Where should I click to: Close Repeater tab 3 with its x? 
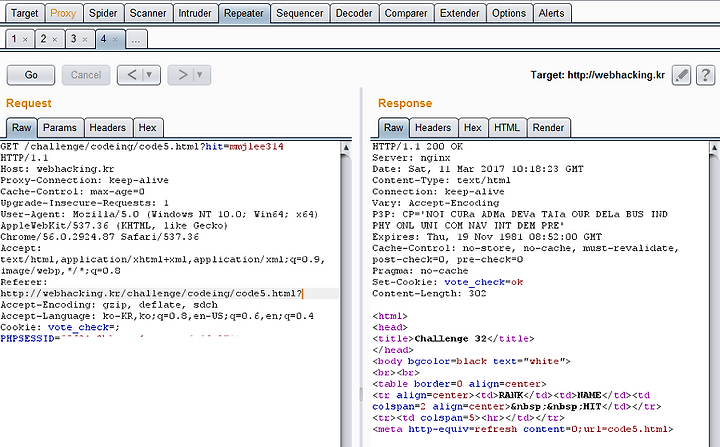pyautogui.click(x=85, y=40)
